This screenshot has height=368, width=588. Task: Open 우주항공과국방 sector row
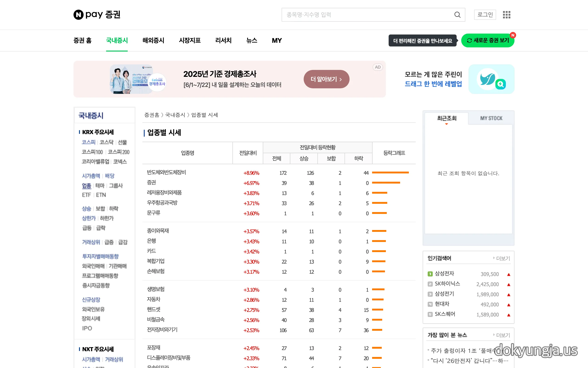162,203
